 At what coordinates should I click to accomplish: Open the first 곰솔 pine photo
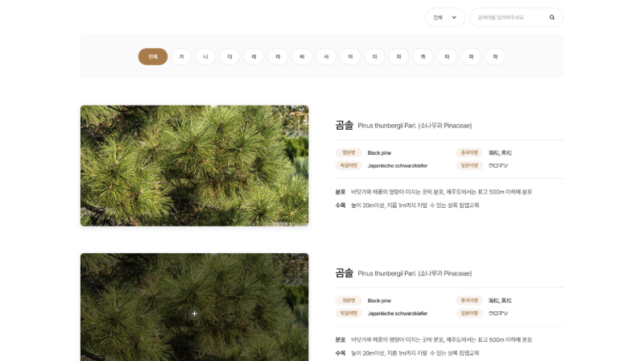pos(194,165)
